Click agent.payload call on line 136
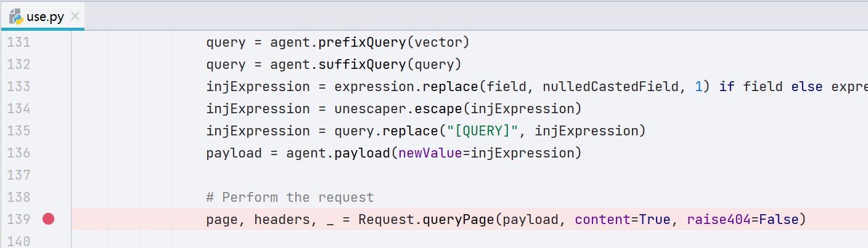Viewport: 868px width, 248px height. 338,153
